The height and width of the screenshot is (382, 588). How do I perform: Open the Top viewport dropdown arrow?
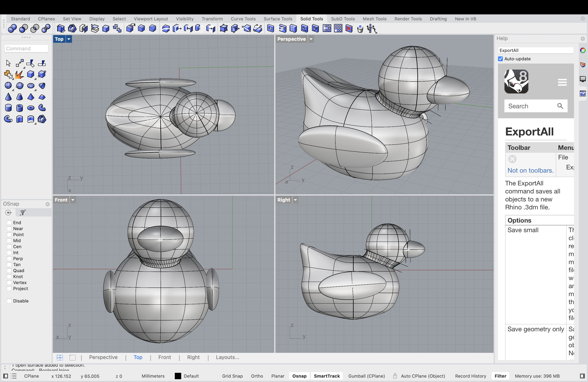69,39
